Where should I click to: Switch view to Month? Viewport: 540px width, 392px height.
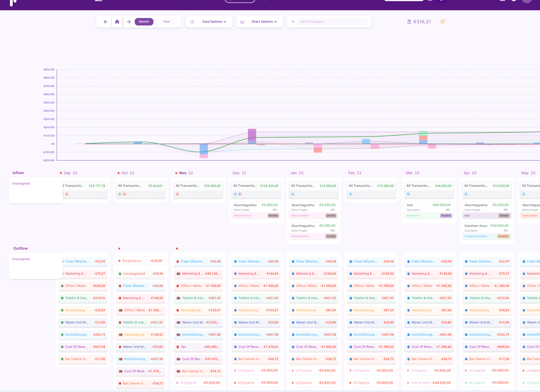click(x=144, y=22)
